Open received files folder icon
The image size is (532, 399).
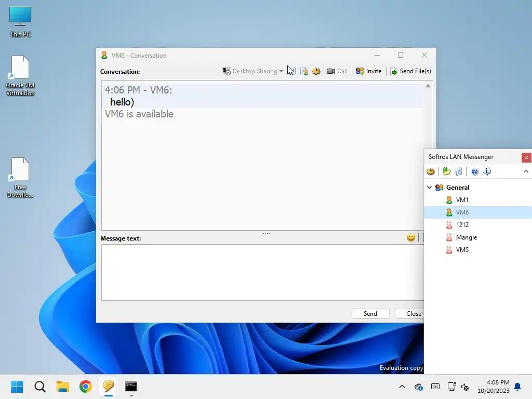pyautogui.click(x=446, y=171)
